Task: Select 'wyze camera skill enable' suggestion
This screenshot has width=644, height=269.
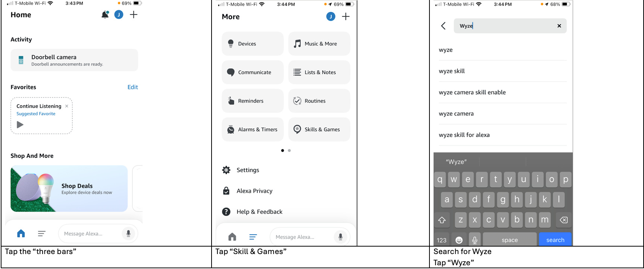Action: click(503, 92)
